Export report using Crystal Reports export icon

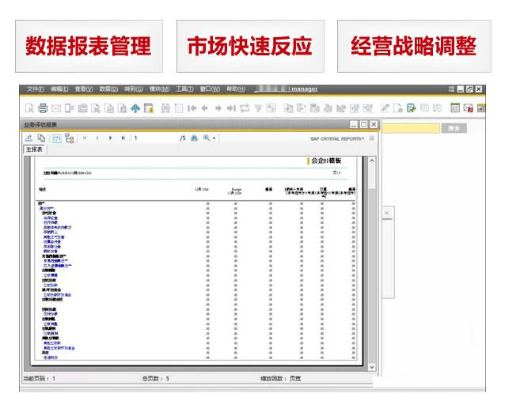[x=28, y=138]
